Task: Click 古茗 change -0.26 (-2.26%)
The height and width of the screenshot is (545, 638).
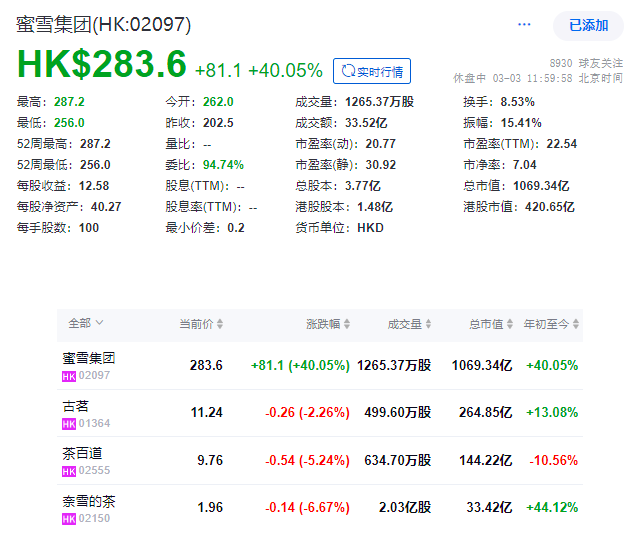Action: pos(307,413)
